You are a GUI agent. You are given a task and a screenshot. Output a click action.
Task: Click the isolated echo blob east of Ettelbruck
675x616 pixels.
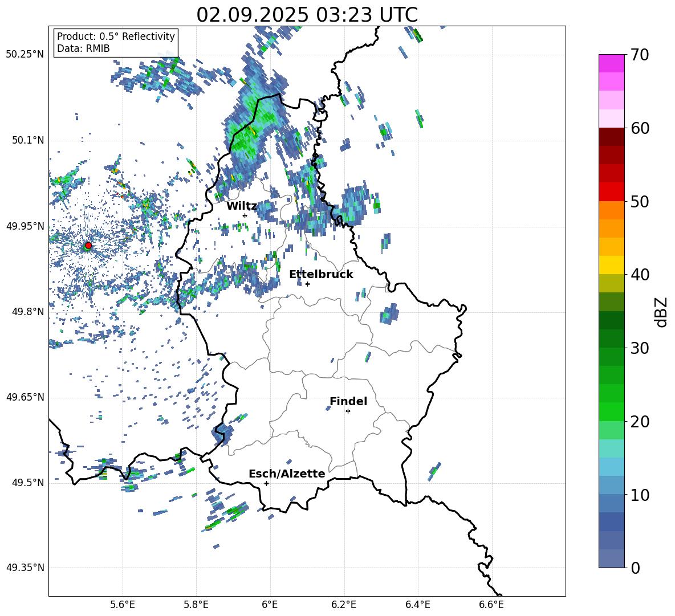point(389,313)
